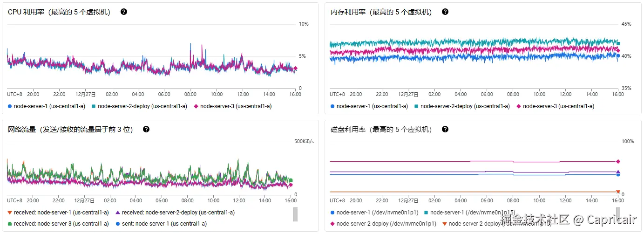Image resolution: width=644 pixels, height=234 pixels.
Task: Click blue circle end marker on memory chart
Action: coord(618,56)
